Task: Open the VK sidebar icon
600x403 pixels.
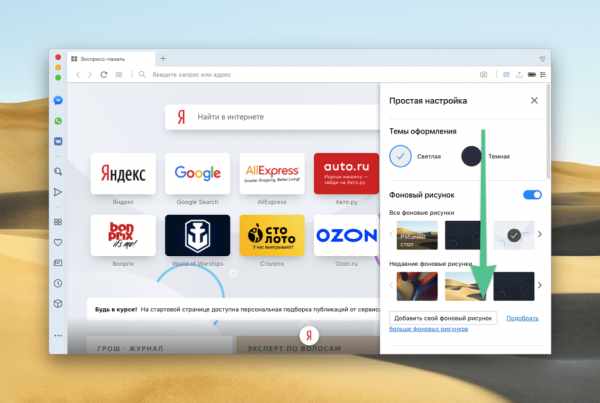Action: 58,141
